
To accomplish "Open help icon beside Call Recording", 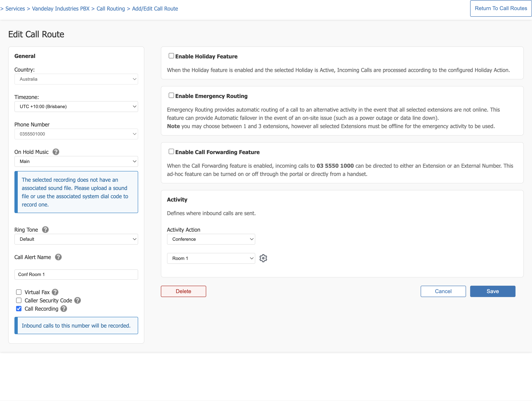I will point(64,308).
